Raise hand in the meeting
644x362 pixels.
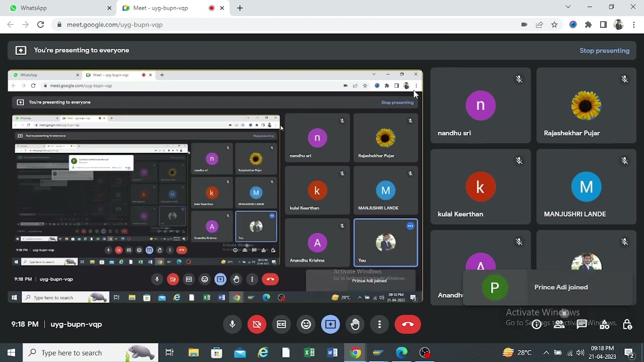355,324
